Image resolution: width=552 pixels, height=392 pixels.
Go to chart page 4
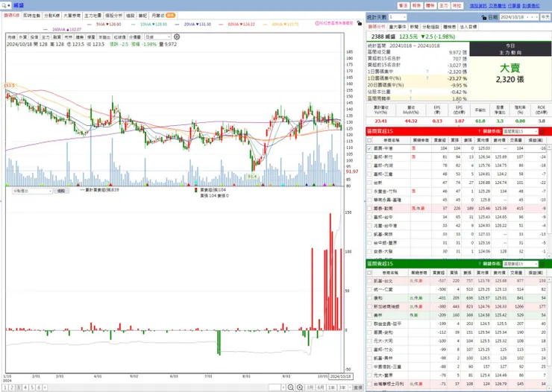pyautogui.click(x=25, y=388)
